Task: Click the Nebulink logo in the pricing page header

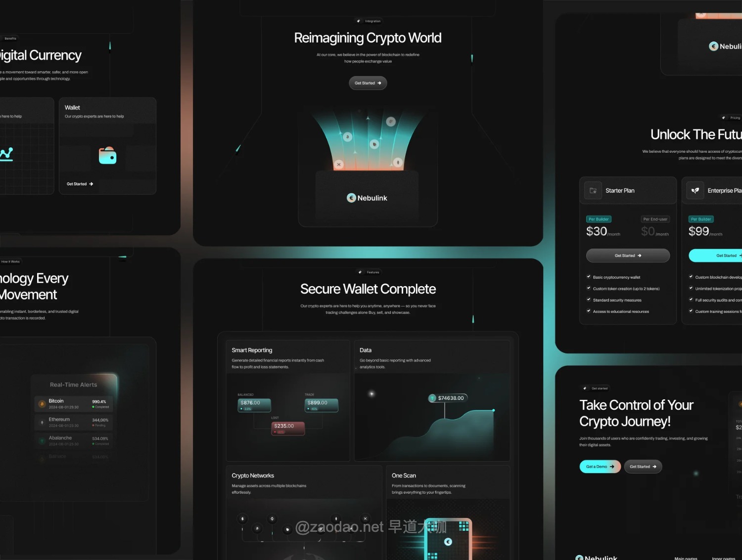Action: [725, 46]
